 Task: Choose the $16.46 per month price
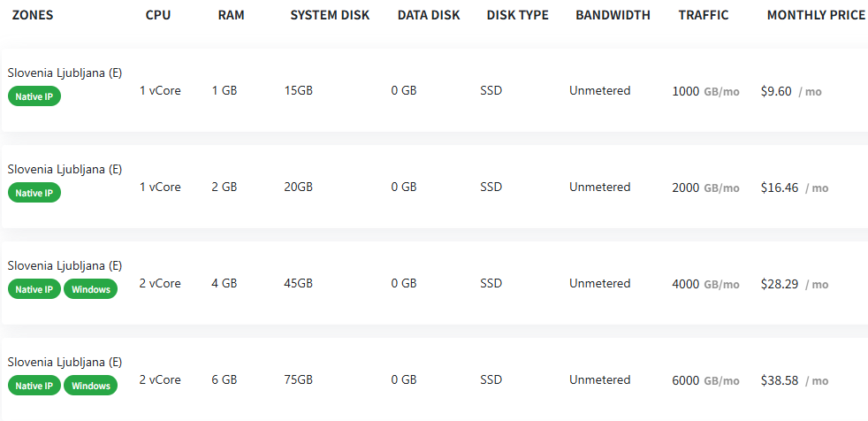(x=779, y=188)
